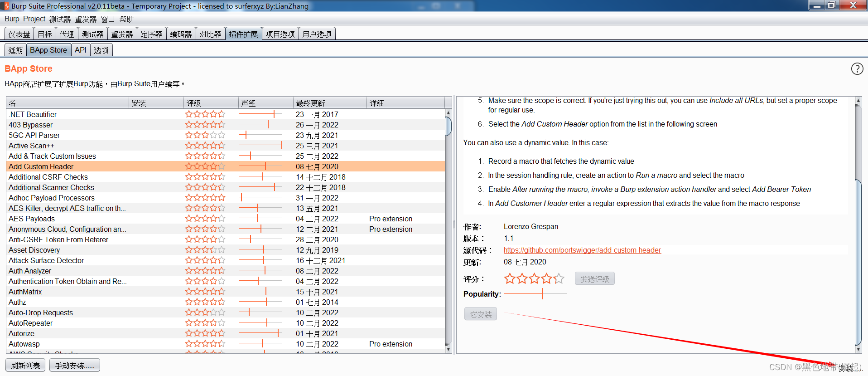The height and width of the screenshot is (376, 868).
Task: Select Anti-CSRF Token From Referer
Action: (226, 239)
